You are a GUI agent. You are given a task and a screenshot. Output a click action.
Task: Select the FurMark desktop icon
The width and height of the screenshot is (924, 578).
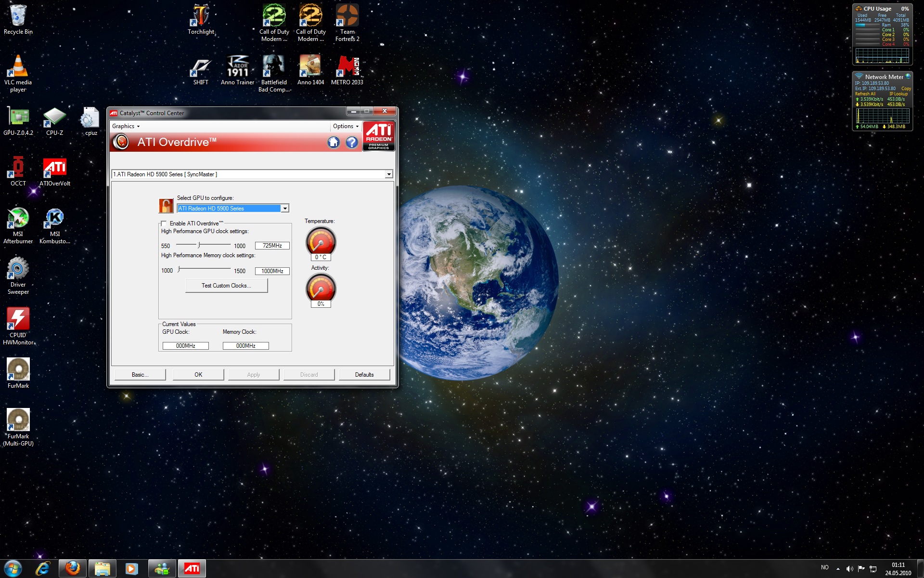tap(18, 373)
